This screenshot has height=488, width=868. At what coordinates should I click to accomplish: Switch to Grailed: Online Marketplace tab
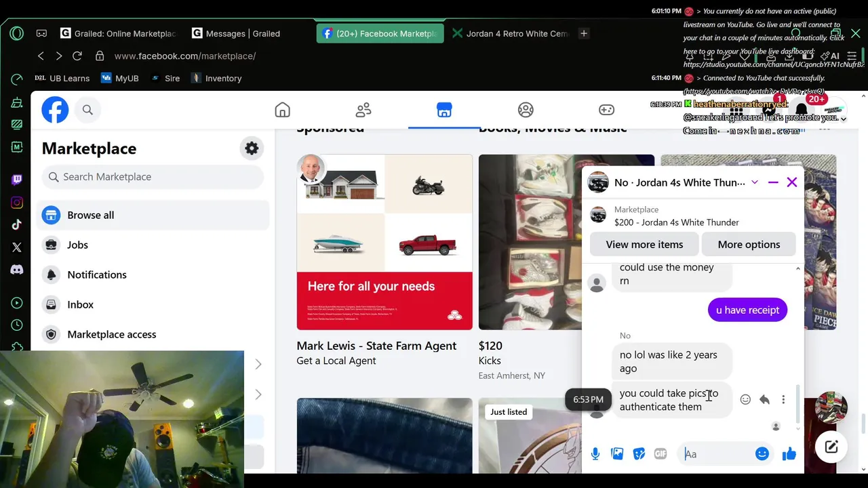(118, 33)
